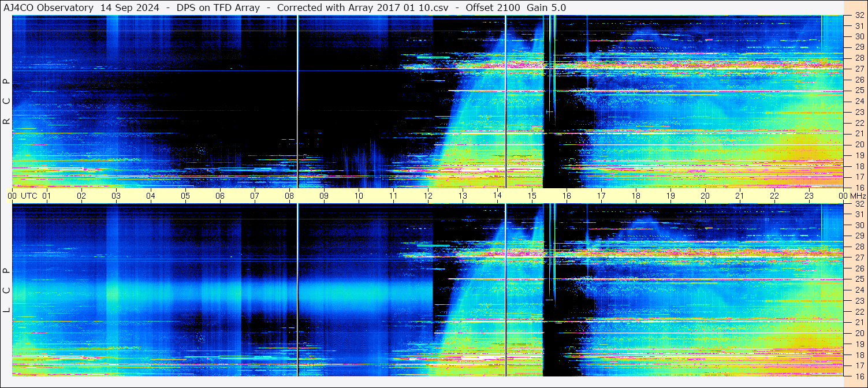Image resolution: width=868 pixels, height=388 pixels.
Task: Click the 'UTC' label on time axis
Action: [29, 196]
